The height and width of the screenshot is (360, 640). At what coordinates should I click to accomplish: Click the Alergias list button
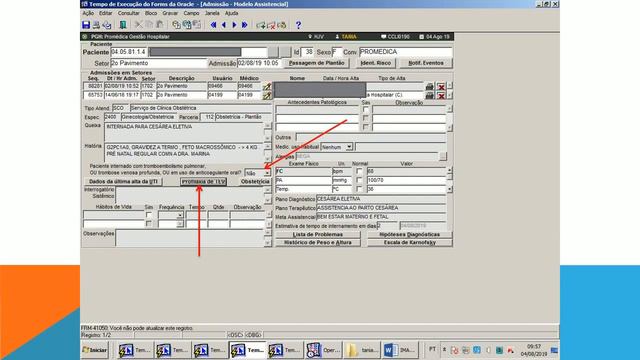pyautogui.click(x=442, y=156)
